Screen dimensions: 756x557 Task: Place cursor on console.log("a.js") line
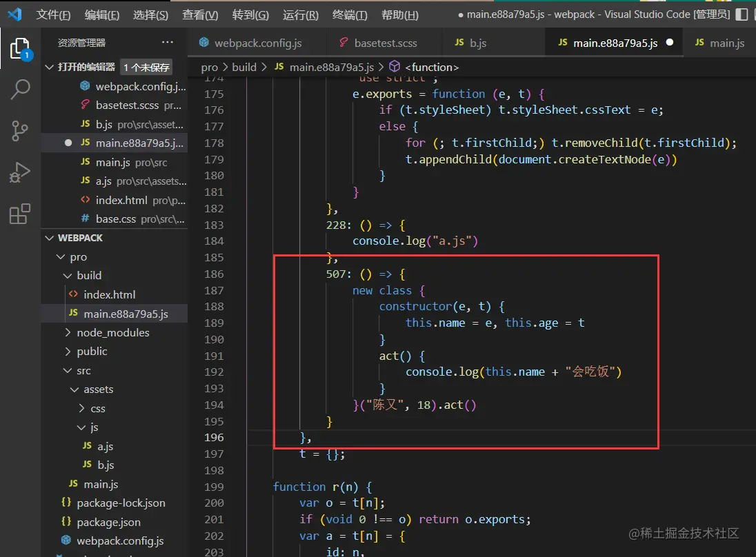coord(415,241)
